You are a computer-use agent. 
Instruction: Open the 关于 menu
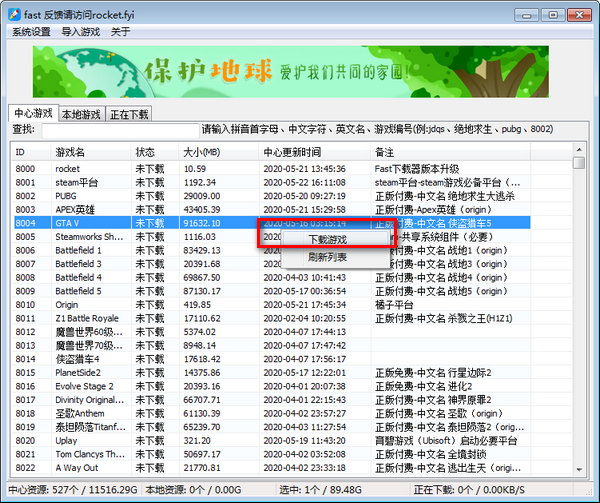[120, 32]
